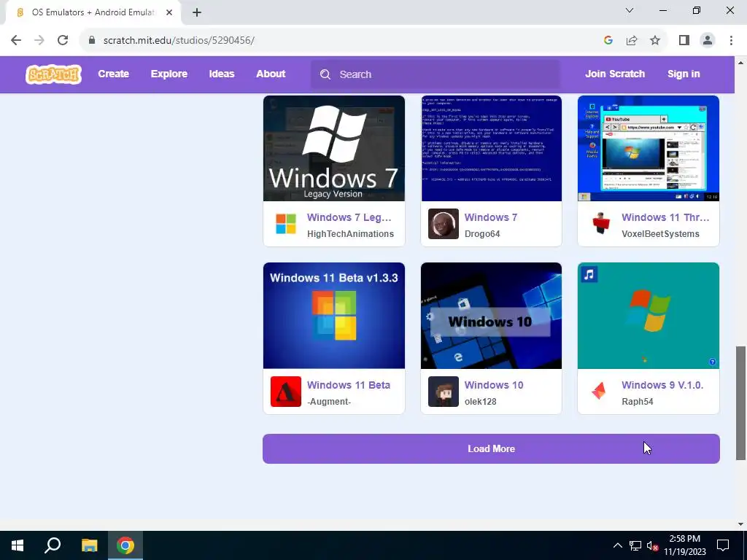Viewport: 747px width, 560px height.
Task: Open taskbar search magnifier
Action: tap(53, 545)
